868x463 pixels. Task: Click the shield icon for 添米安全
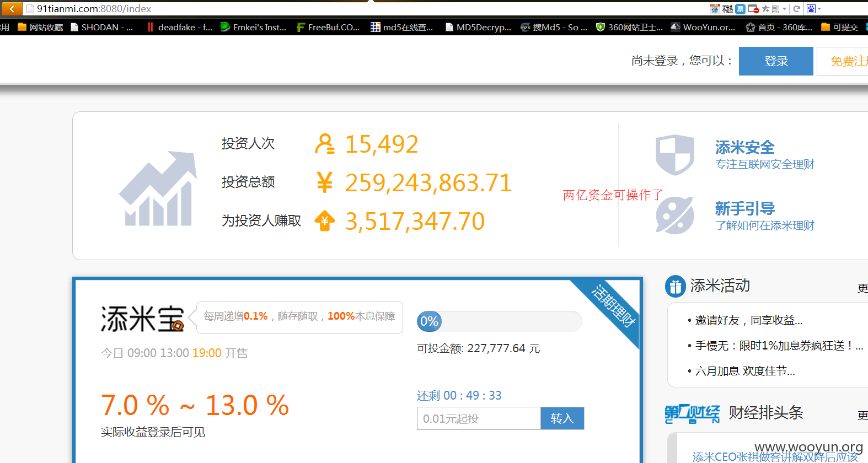[674, 155]
